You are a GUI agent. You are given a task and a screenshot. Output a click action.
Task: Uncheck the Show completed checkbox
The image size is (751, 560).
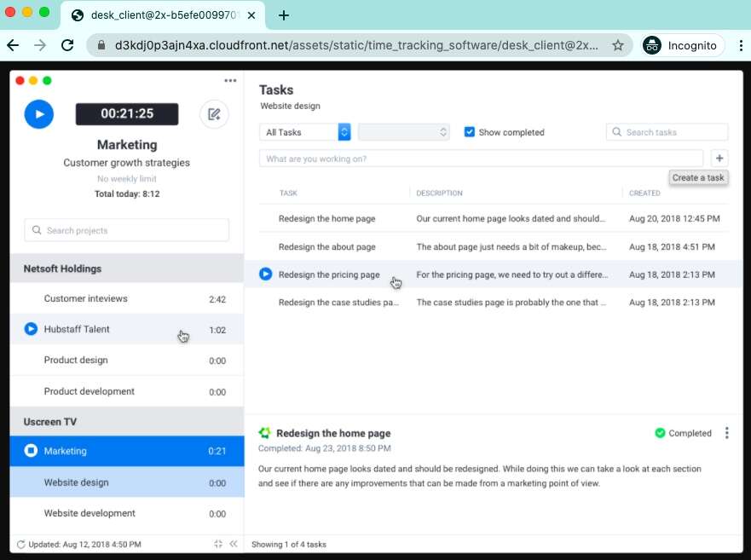pyautogui.click(x=470, y=131)
